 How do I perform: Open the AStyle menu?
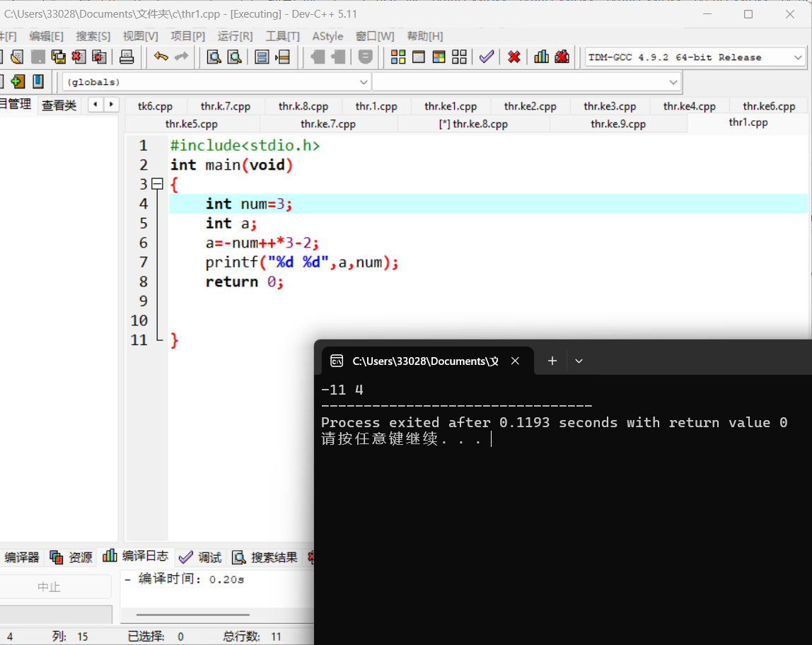327,36
